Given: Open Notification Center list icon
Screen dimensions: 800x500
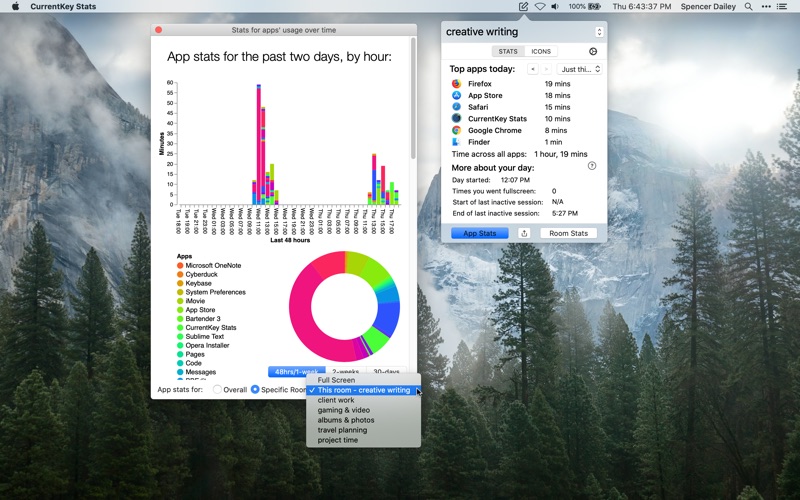Looking at the screenshot, I should click(782, 7).
